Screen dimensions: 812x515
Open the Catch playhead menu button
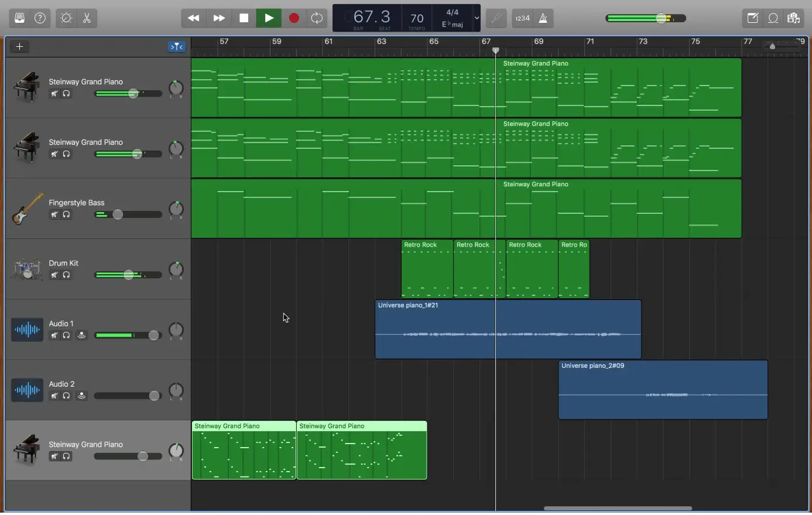176,46
